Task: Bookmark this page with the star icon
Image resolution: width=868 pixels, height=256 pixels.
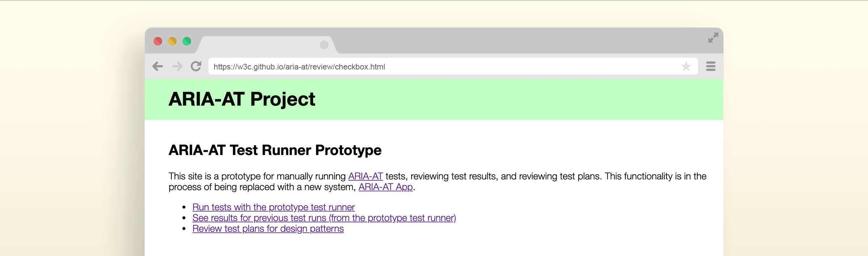Action: point(686,66)
